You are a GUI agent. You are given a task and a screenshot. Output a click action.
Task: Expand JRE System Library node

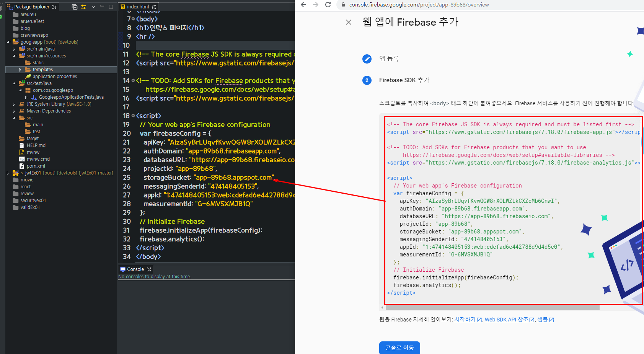14,104
